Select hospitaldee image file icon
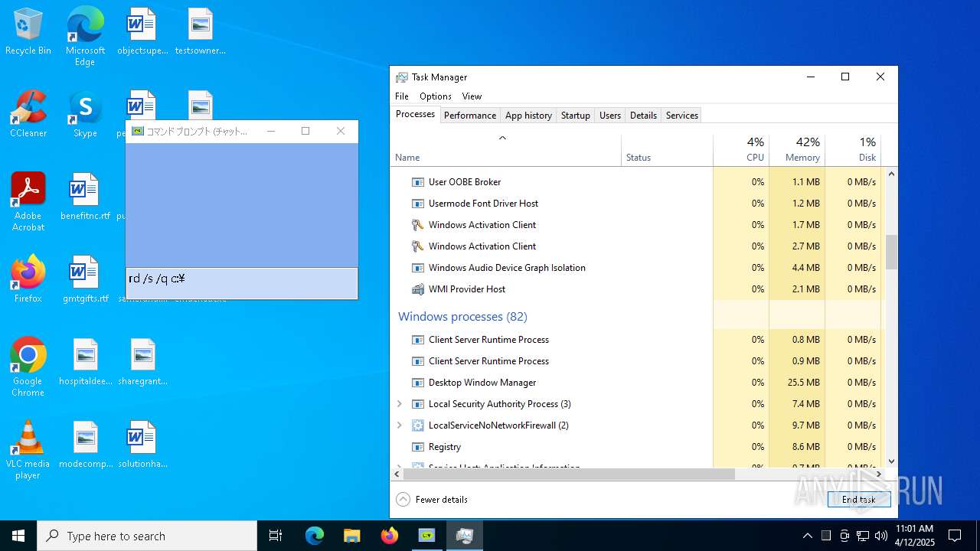980x551 pixels. (x=86, y=363)
